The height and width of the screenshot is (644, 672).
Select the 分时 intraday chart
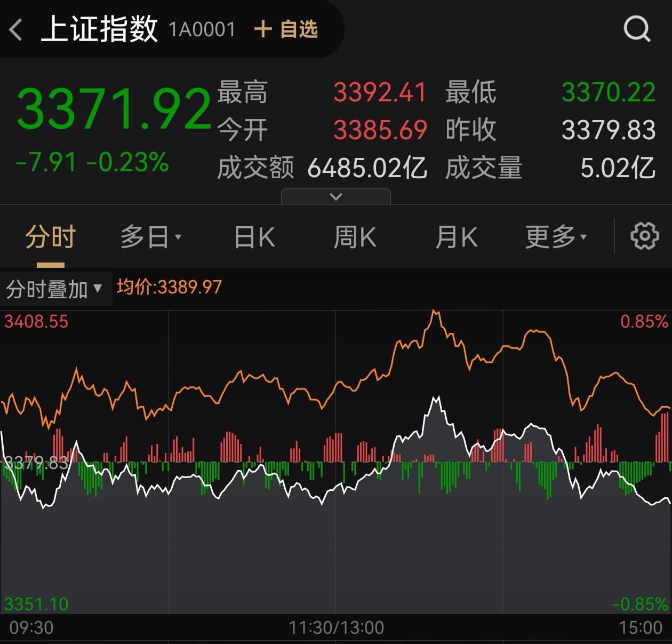[x=49, y=235]
